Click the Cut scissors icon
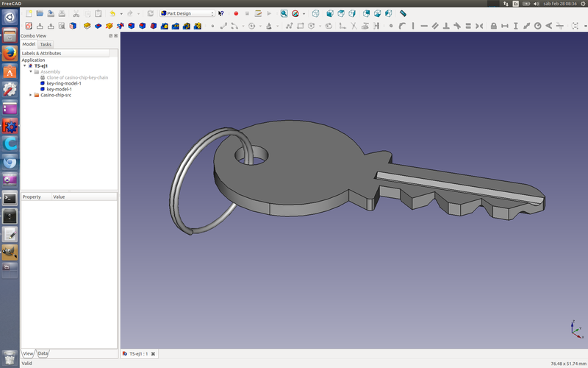 75,13
